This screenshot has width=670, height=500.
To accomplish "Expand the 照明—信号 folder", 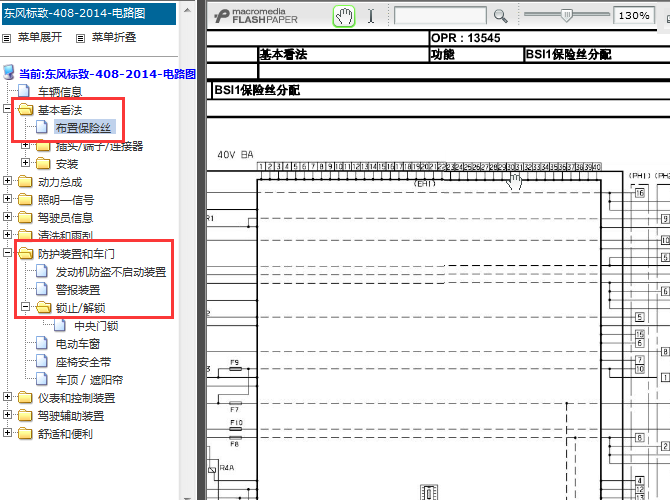I will (x=7, y=198).
